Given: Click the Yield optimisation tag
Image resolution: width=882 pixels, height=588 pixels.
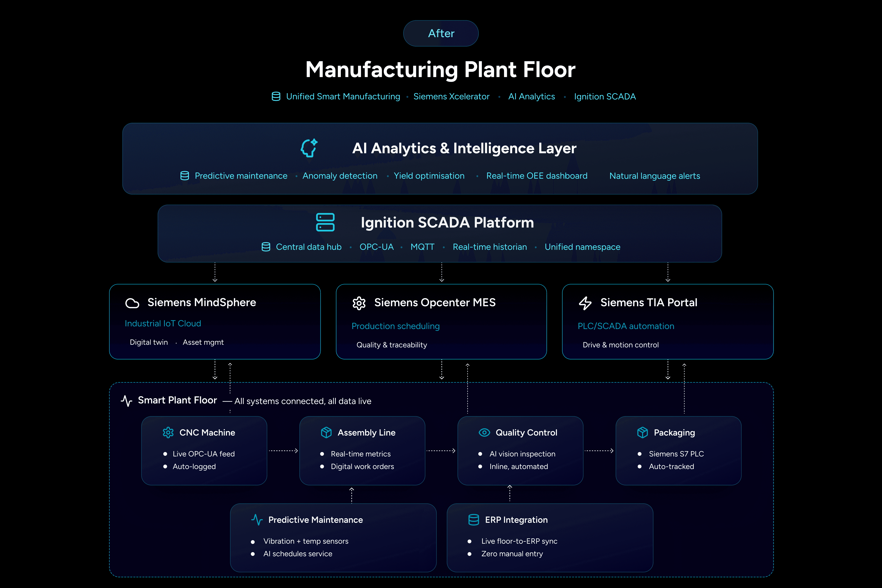Looking at the screenshot, I should (429, 175).
